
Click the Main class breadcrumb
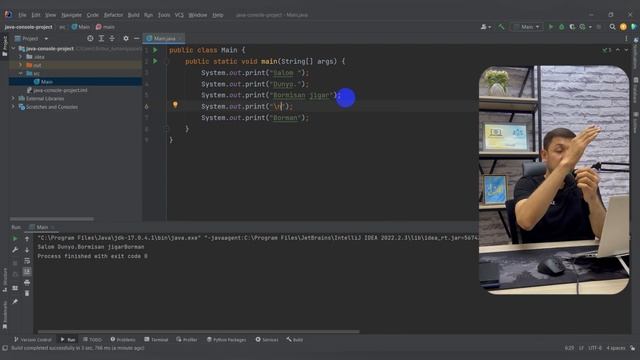pos(81,27)
